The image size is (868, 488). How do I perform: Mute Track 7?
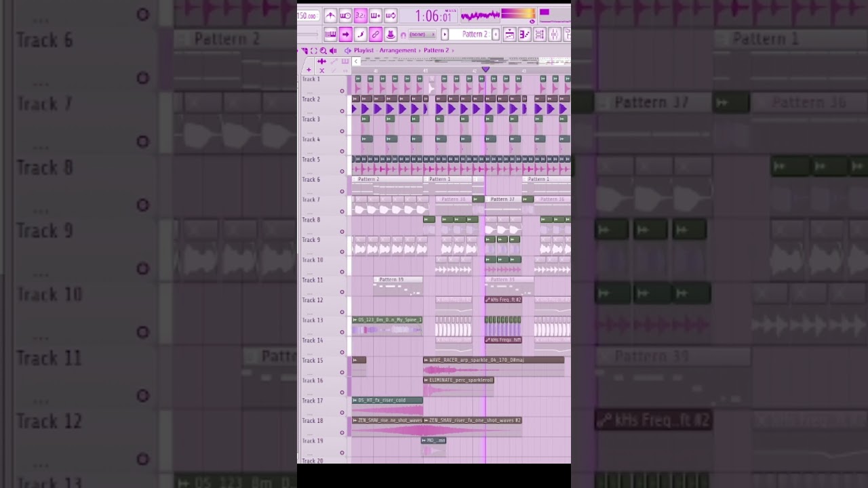click(342, 211)
